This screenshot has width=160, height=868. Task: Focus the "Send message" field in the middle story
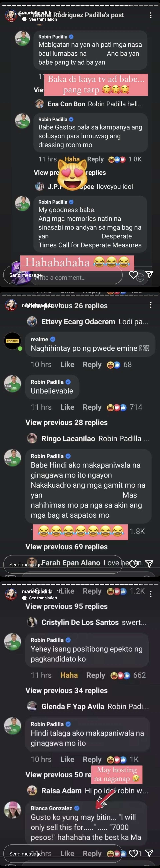[x=63, y=564]
